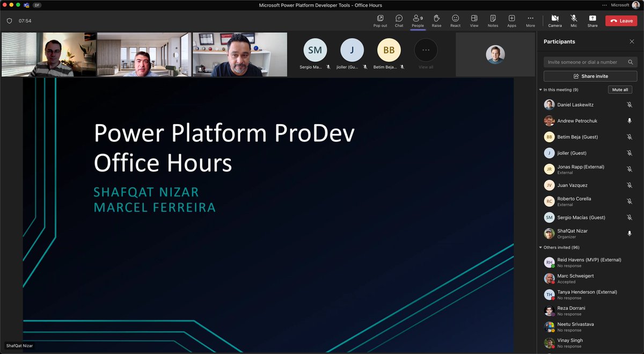
Task: Open meeting Notes
Action: (x=493, y=21)
